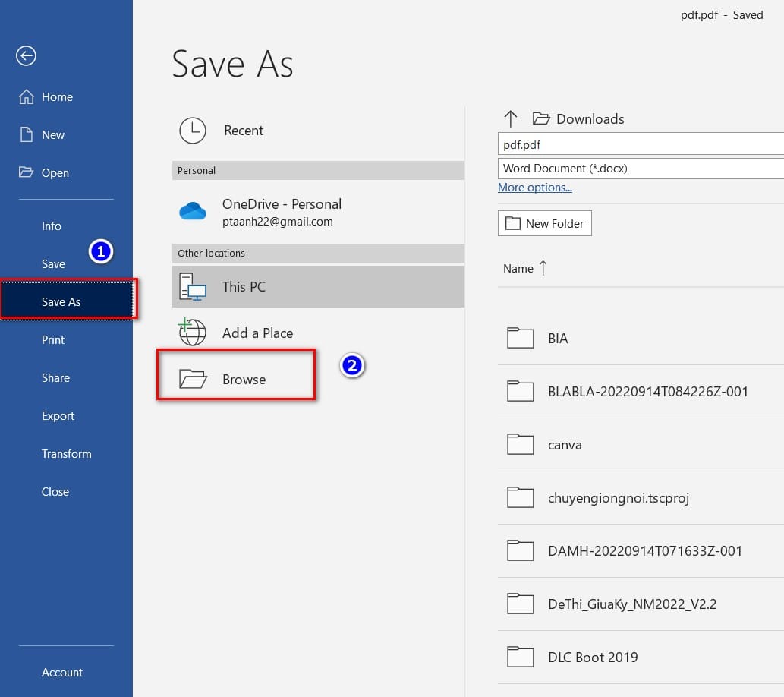
Task: Follow the More options... link
Action: click(x=535, y=187)
